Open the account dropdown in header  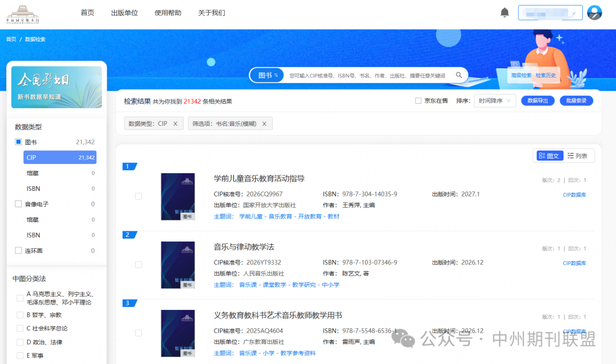pos(550,13)
